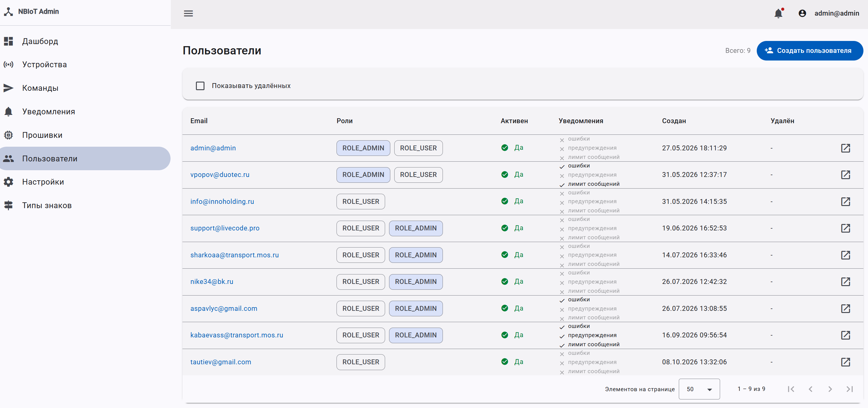The width and height of the screenshot is (868, 408).
Task: Click the Роли column header
Action: [344, 121]
